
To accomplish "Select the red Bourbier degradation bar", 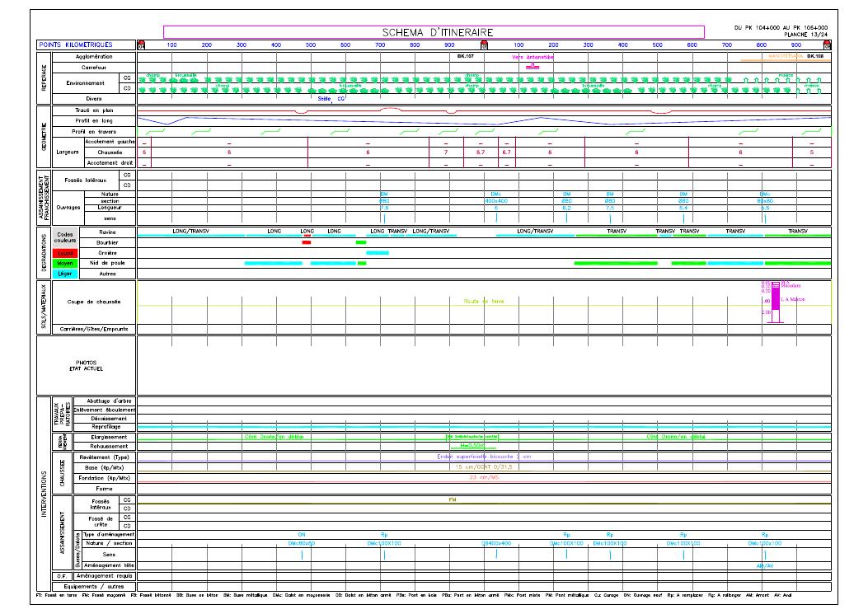I will pyautogui.click(x=307, y=242).
